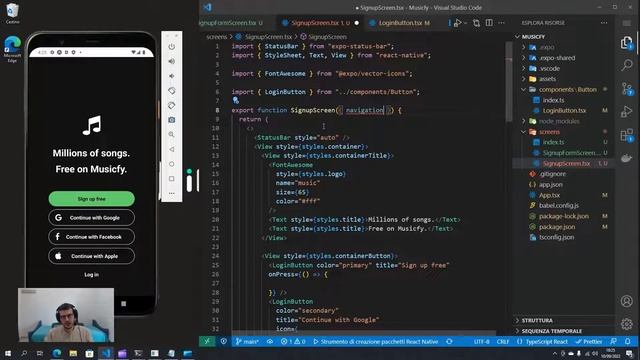Open the Accounts icon in VS Code

click(x=627, y=301)
